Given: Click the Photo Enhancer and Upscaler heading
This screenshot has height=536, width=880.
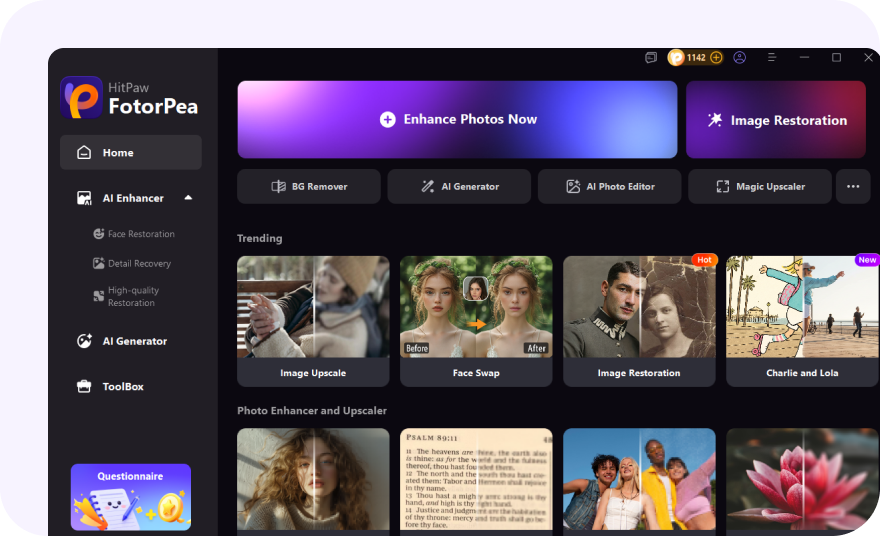Looking at the screenshot, I should click(x=312, y=410).
